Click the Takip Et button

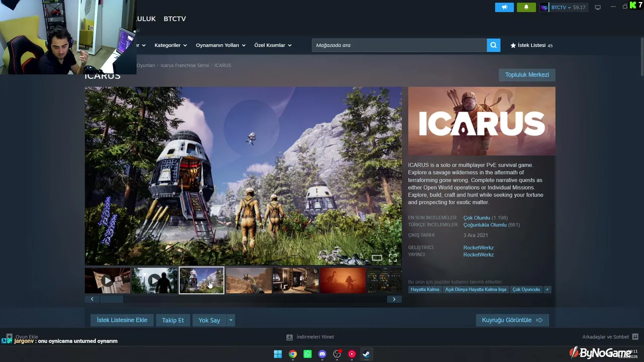pyautogui.click(x=173, y=320)
